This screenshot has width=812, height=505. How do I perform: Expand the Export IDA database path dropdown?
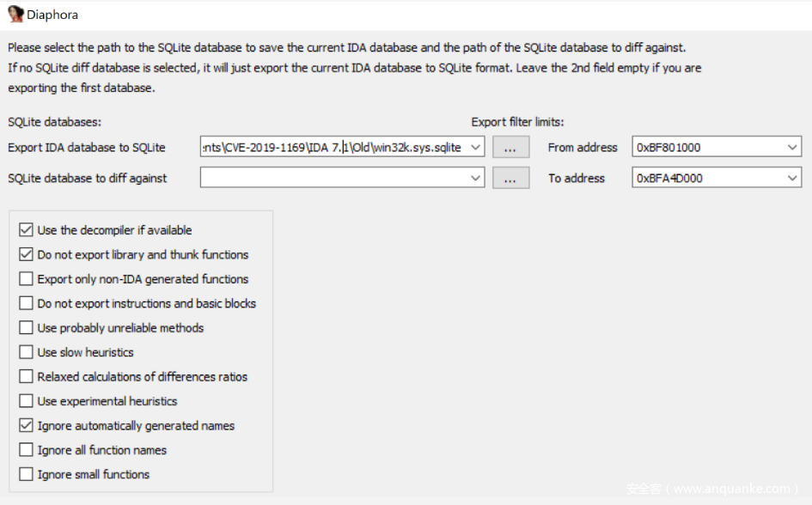pos(477,148)
